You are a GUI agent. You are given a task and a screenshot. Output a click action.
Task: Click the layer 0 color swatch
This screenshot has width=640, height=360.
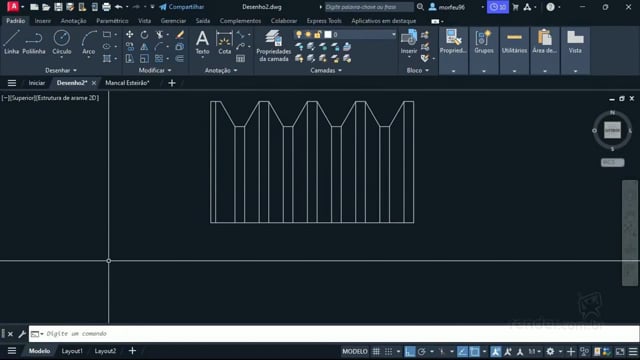pyautogui.click(x=328, y=35)
